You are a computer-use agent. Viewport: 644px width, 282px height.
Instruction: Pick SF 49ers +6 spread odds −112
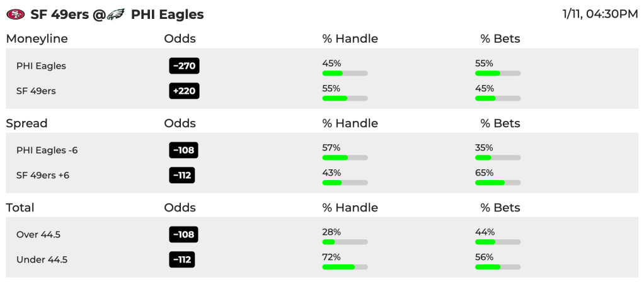tap(182, 175)
